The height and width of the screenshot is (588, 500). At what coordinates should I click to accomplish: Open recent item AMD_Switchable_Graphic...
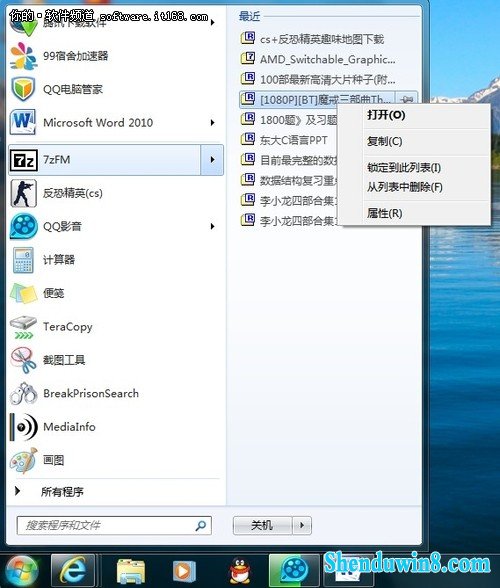[x=329, y=59]
